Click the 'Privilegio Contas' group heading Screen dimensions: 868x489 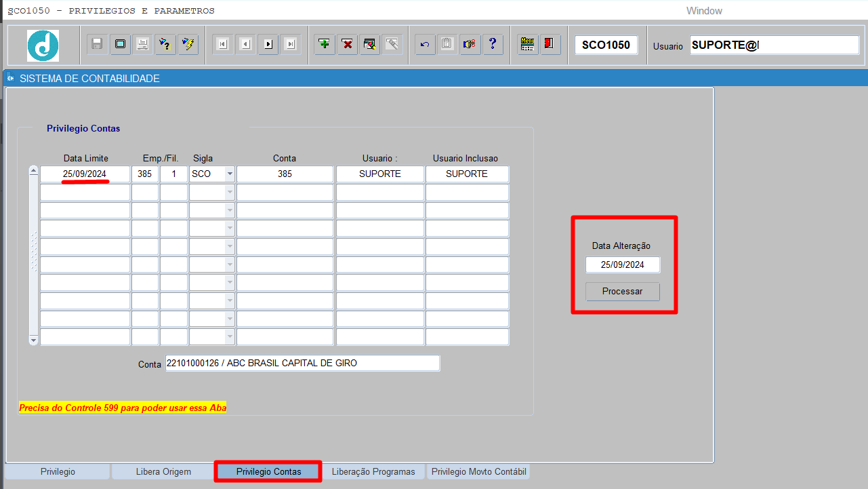click(x=83, y=128)
